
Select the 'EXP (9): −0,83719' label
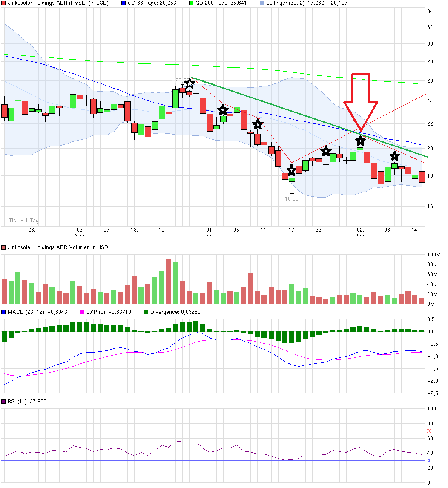[109, 312]
